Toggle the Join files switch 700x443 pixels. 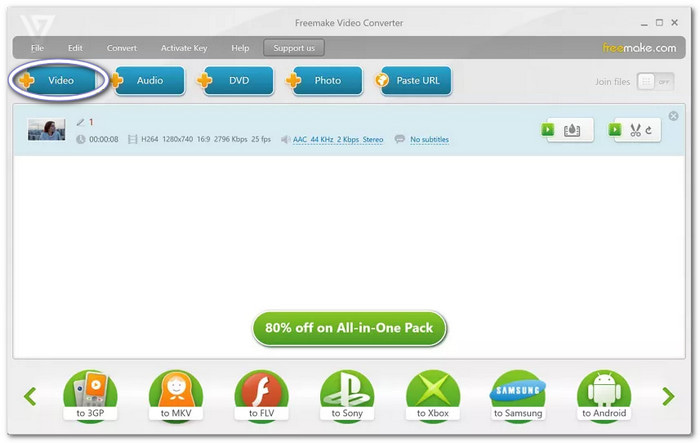point(655,82)
